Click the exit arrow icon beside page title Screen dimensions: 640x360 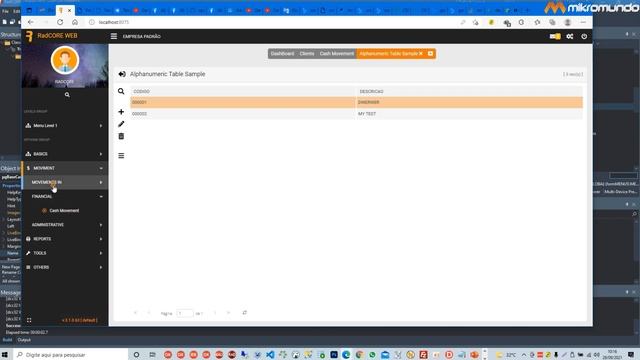tap(122, 74)
